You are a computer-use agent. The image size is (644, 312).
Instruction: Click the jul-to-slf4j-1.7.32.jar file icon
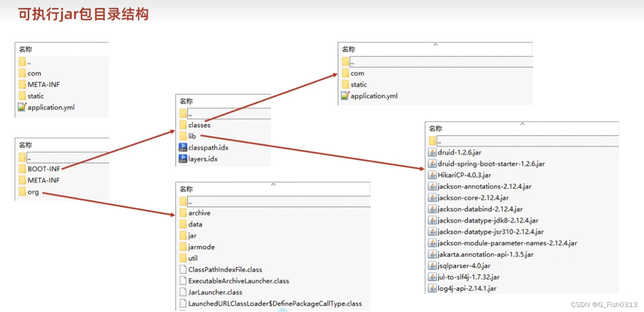[432, 277]
